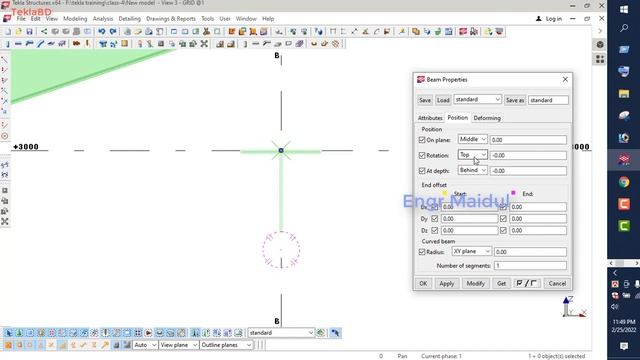
Task: Toggle the Dy End offset checkbox
Action: (503, 219)
